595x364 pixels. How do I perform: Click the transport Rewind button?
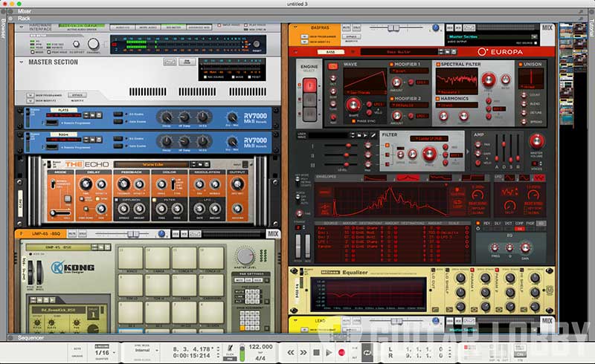coord(291,353)
